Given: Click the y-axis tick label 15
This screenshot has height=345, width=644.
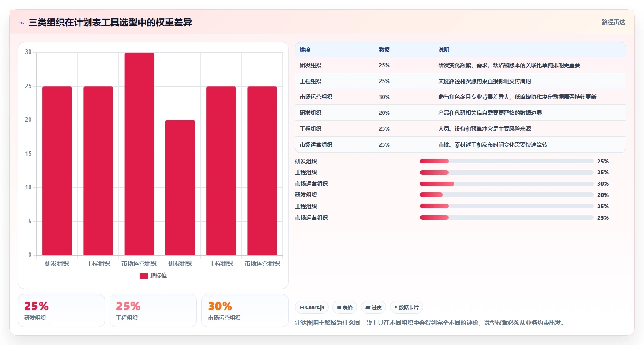Looking at the screenshot, I should click(x=28, y=154).
